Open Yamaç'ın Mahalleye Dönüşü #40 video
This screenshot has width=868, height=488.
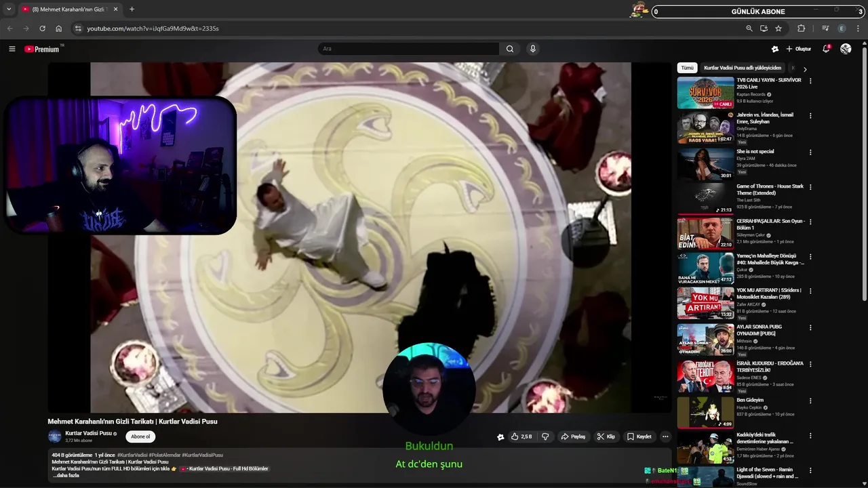[x=770, y=259]
